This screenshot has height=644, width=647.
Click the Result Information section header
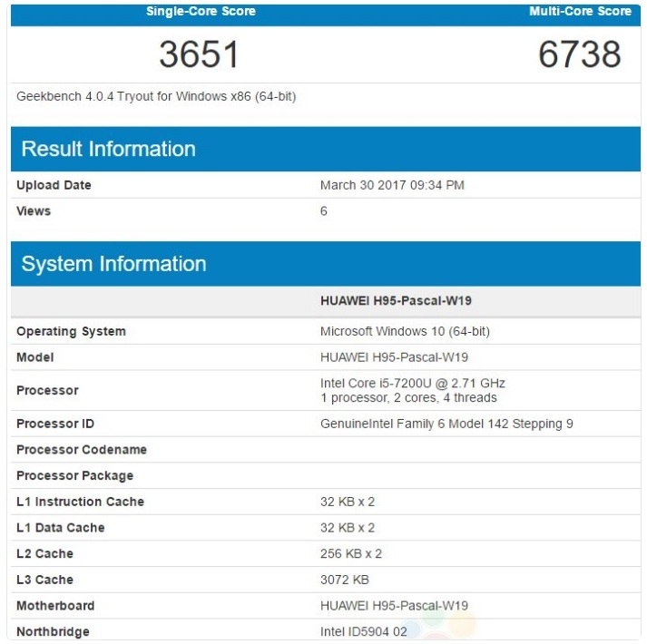pyautogui.click(x=326, y=149)
